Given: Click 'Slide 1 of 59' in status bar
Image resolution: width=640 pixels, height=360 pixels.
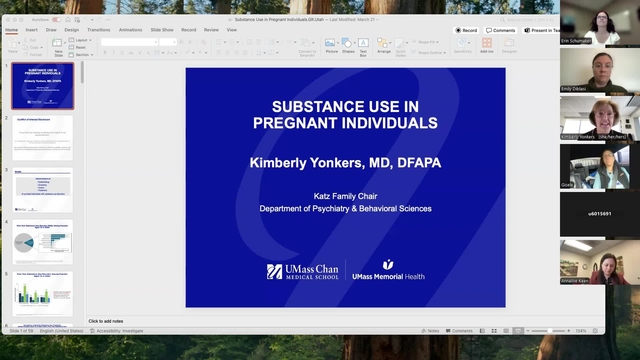Looking at the screenshot, I should 21,331.
